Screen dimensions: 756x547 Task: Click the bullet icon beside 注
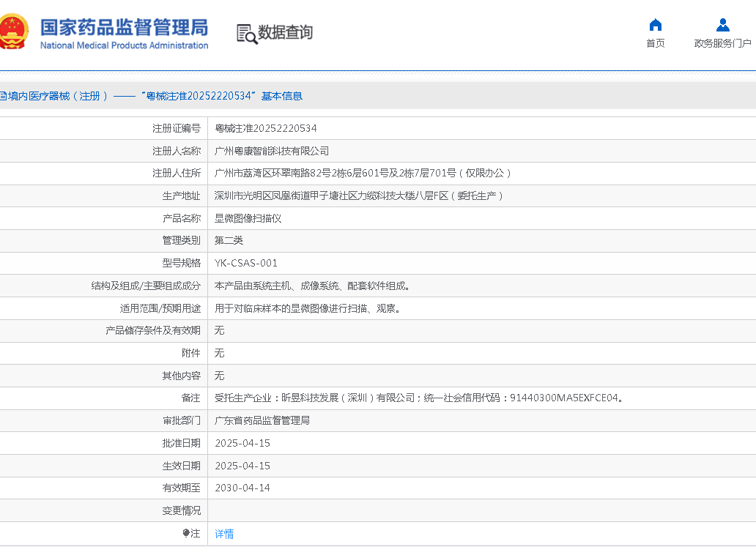[x=186, y=533]
